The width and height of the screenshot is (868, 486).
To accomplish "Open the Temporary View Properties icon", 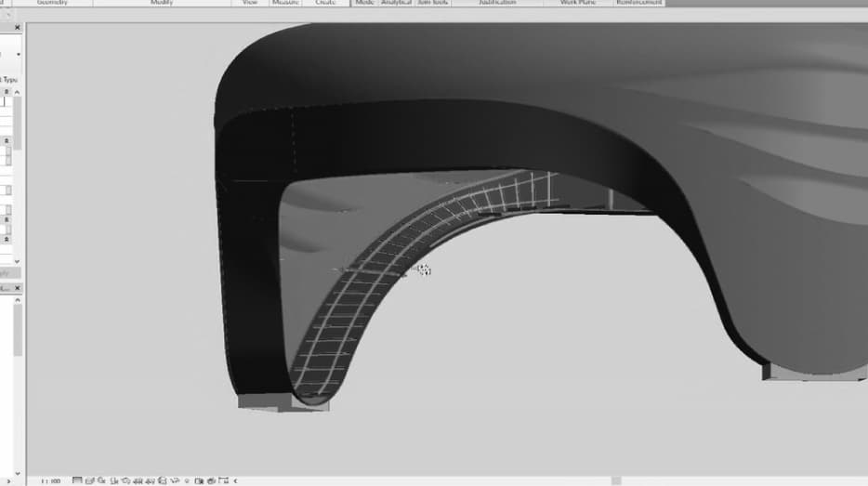I will tap(199, 480).
